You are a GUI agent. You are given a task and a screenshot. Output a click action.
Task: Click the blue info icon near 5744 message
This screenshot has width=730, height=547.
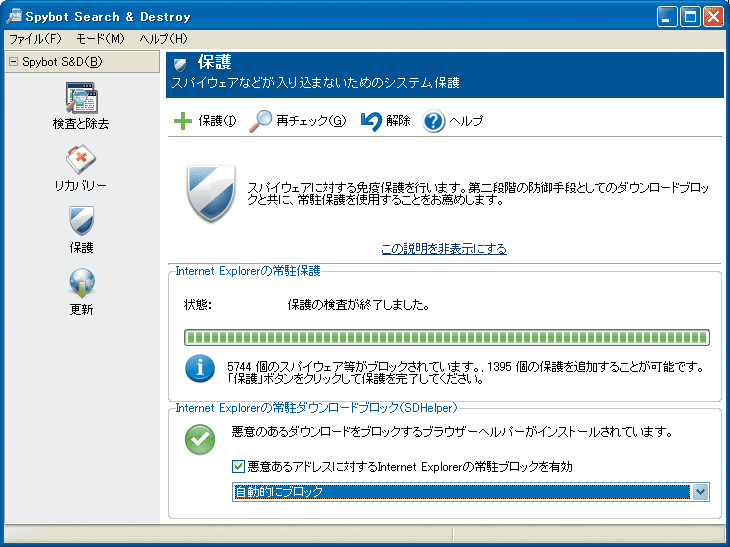200,369
